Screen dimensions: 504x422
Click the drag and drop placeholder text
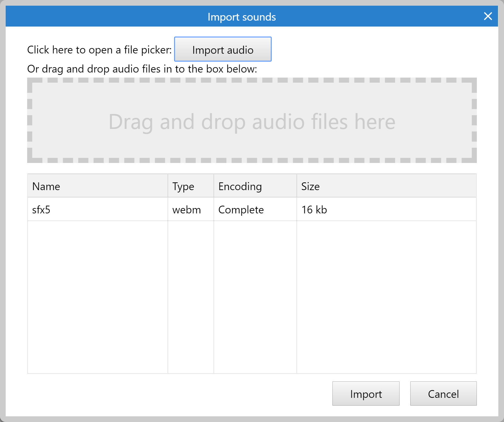[x=252, y=121]
